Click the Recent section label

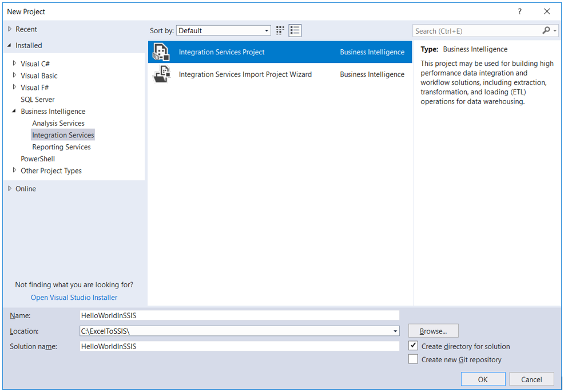pyautogui.click(x=26, y=29)
